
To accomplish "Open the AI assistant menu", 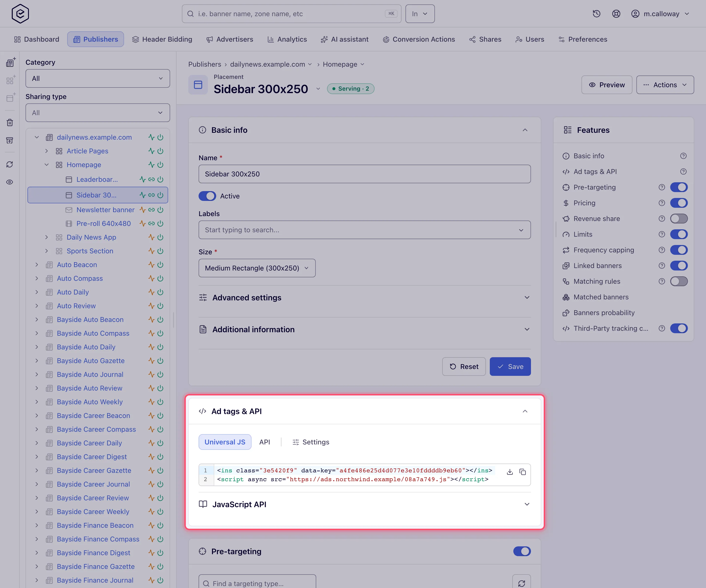I will point(345,39).
